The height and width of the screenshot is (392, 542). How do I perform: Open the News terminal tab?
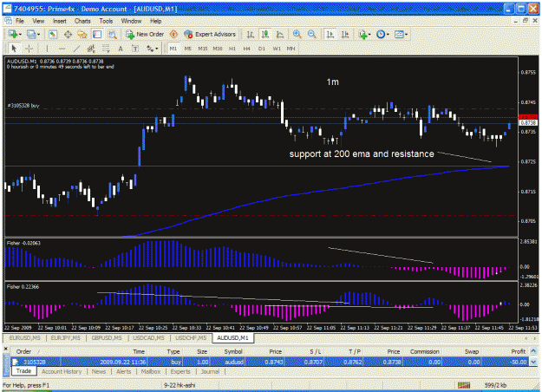[x=99, y=371]
